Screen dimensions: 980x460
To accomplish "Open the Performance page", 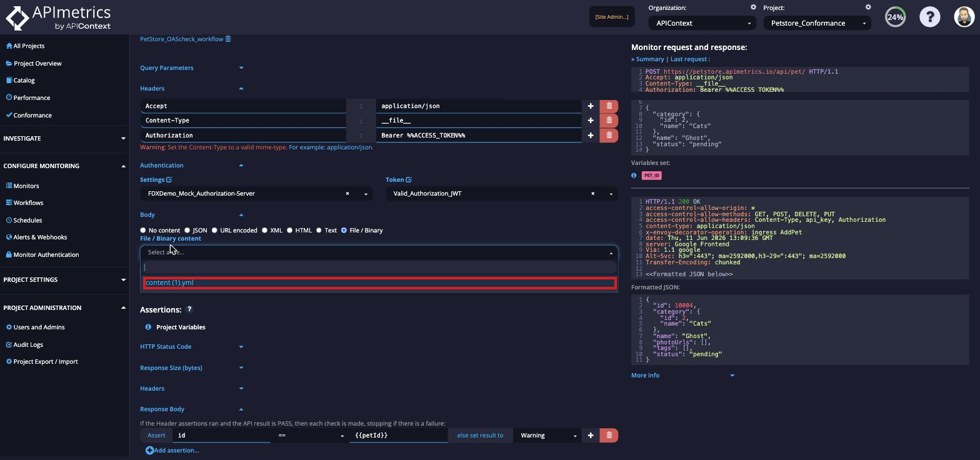I will 27,98.
